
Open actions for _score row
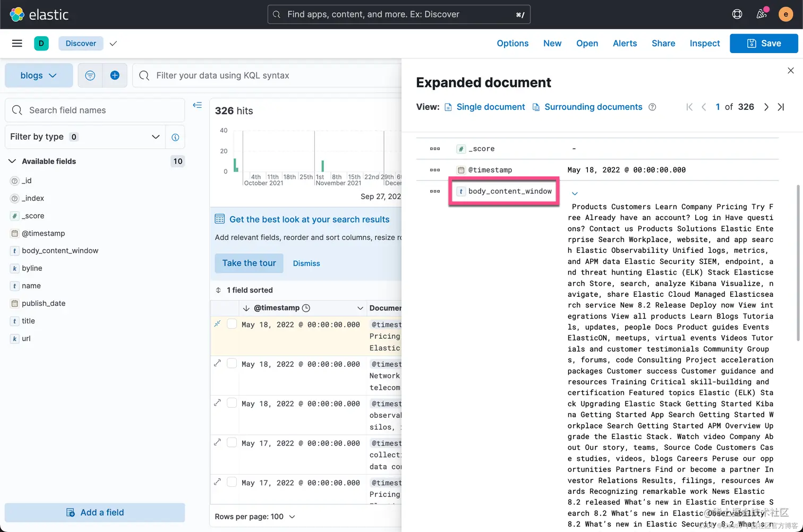click(435, 149)
